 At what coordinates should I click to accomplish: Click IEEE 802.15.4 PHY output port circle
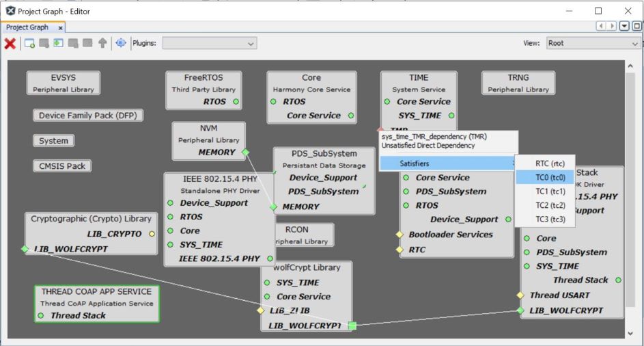270,258
